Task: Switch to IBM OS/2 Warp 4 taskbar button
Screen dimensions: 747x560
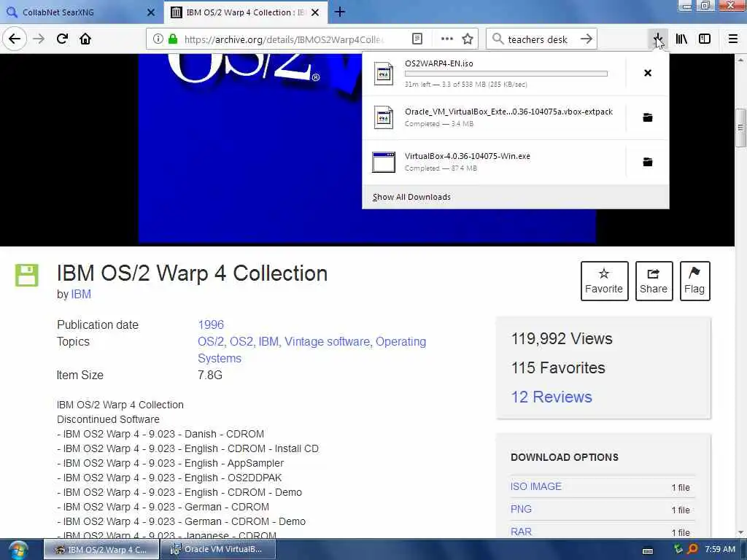Action: click(101, 549)
